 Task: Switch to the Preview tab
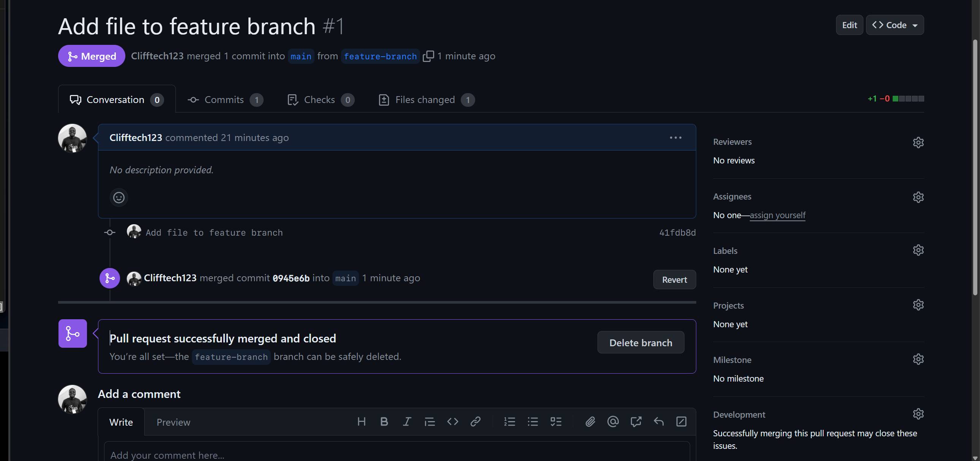pos(173,422)
